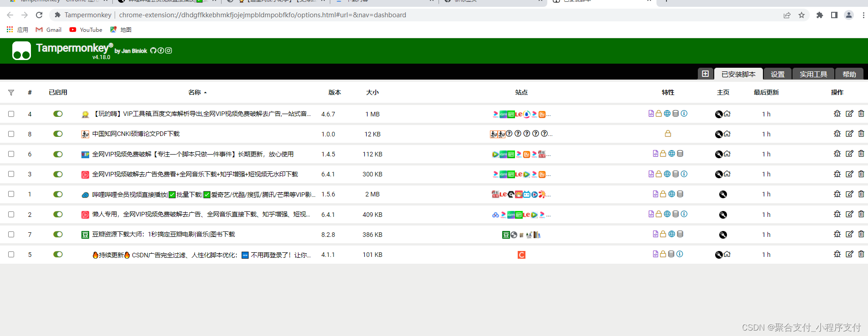This screenshot has width=868, height=336.
Task: Select checkbox for script number 4
Action: [x=11, y=114]
